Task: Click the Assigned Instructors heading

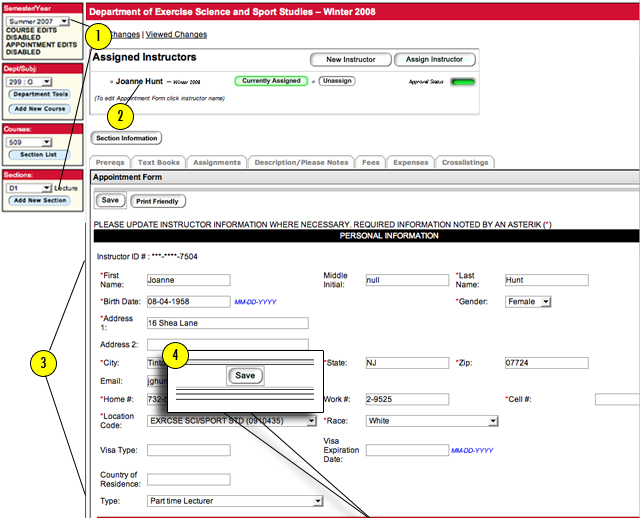Action: pyautogui.click(x=144, y=57)
